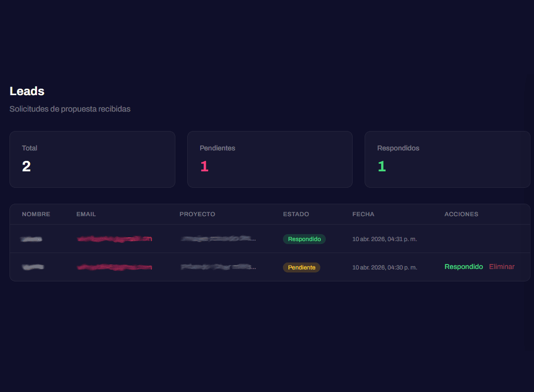Click the ACCIONES column header
The image size is (534, 392).
(x=461, y=214)
